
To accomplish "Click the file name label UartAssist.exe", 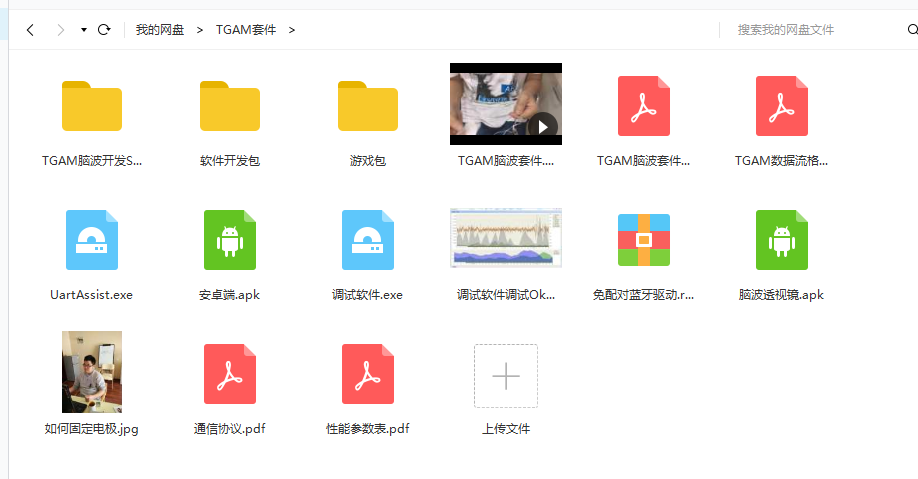I will (x=91, y=295).
